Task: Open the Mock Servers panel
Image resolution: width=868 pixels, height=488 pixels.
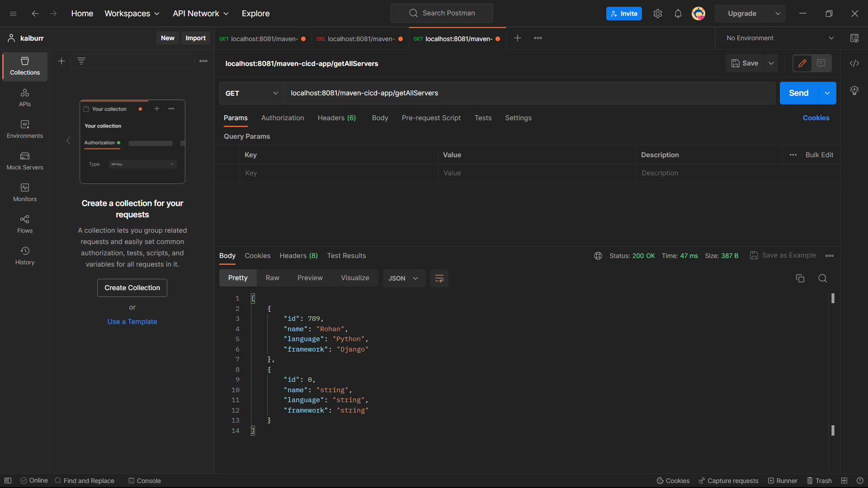Action: tap(24, 161)
